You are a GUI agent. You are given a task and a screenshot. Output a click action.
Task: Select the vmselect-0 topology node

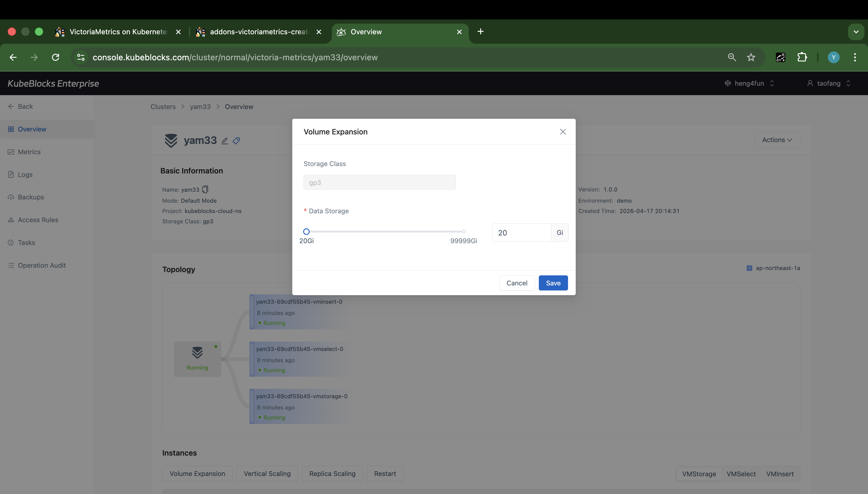click(301, 359)
